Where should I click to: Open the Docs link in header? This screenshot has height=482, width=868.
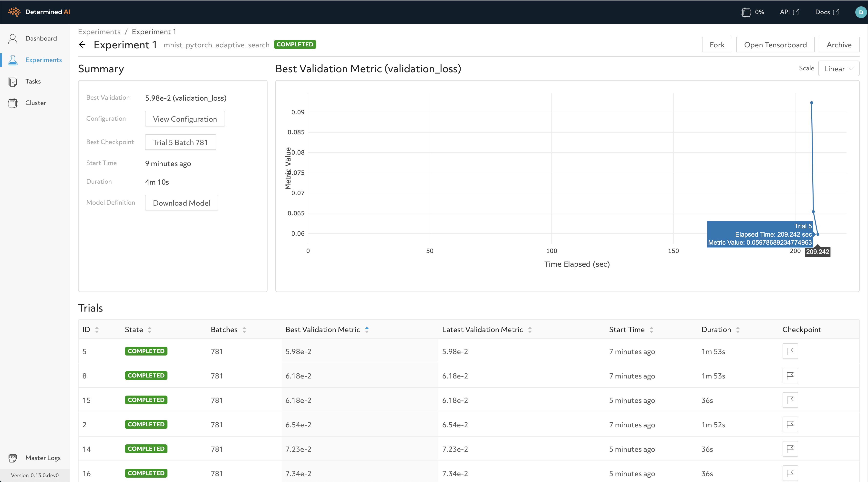[x=827, y=12]
